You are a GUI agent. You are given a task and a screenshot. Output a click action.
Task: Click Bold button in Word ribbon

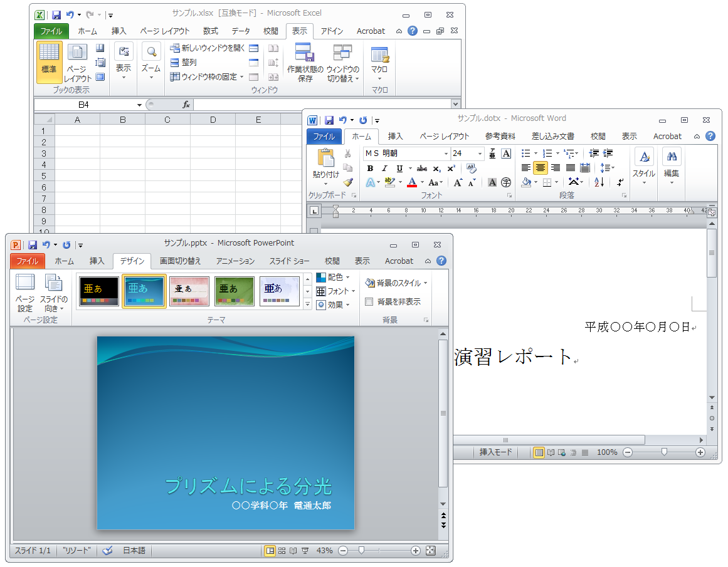370,169
